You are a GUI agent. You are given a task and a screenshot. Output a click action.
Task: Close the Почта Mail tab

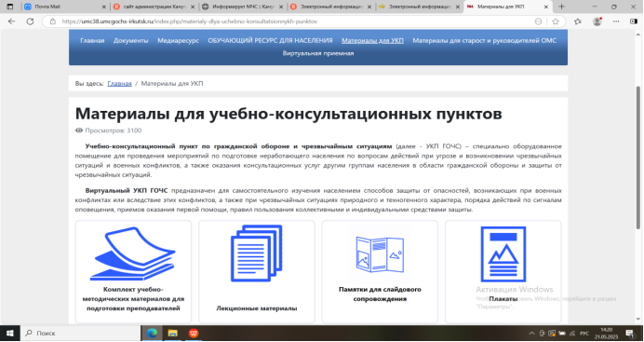tap(103, 7)
